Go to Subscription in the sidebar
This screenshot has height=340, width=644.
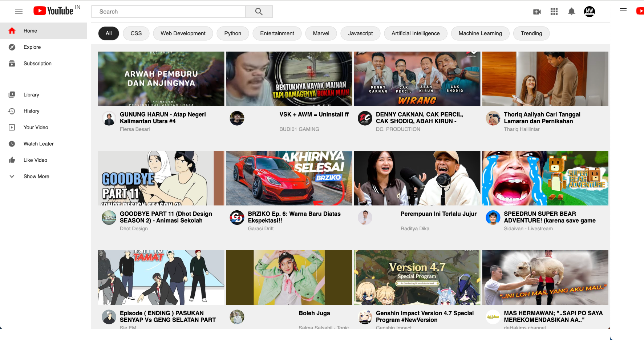pyautogui.click(x=37, y=64)
